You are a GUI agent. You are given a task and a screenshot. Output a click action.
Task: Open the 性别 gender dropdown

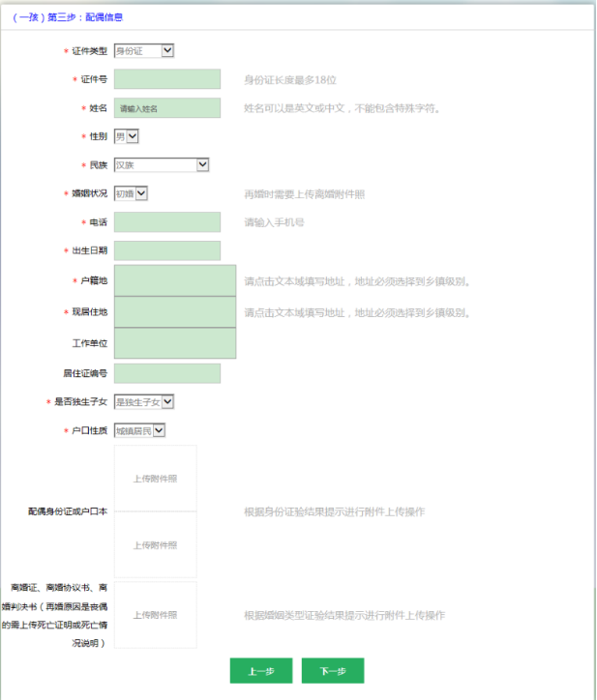[x=126, y=136]
